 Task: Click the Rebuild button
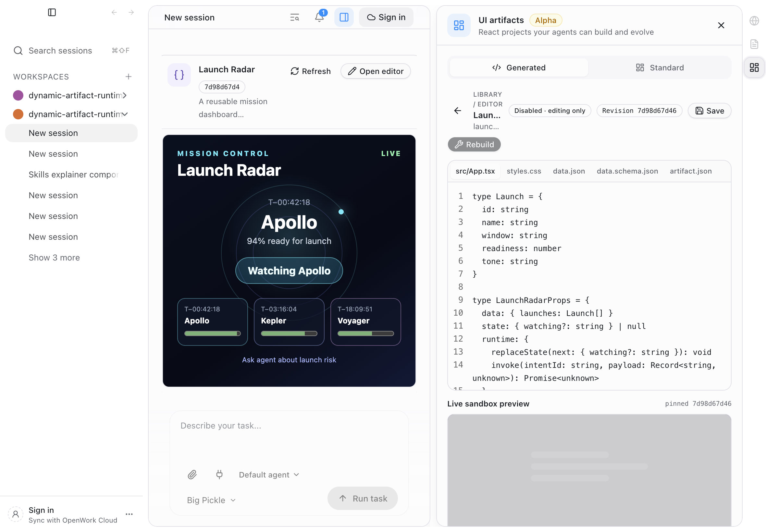click(474, 144)
